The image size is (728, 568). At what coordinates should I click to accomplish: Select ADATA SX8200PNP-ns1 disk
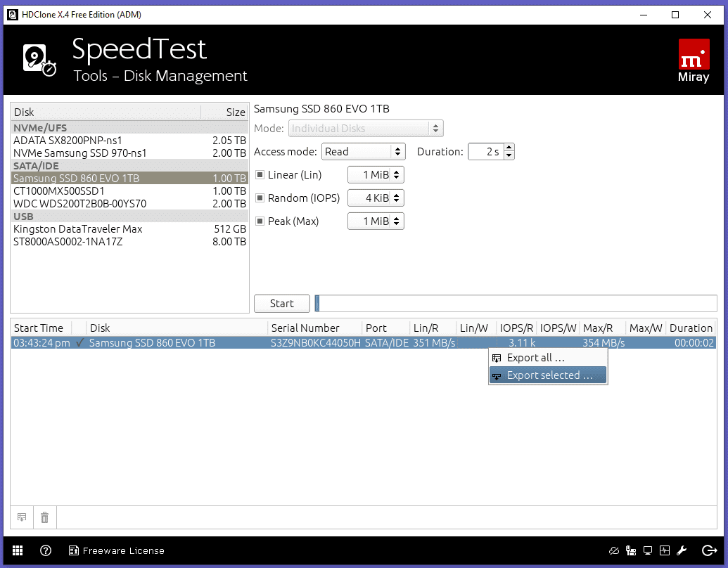[x=129, y=141]
